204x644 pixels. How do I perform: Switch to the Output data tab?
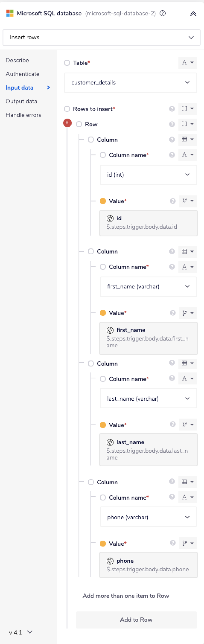(21, 101)
